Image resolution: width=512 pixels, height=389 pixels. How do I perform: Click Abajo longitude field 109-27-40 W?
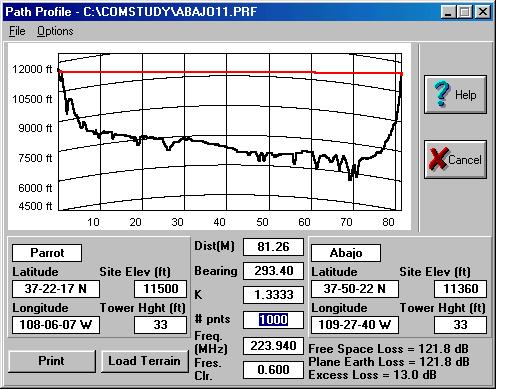[355, 325]
